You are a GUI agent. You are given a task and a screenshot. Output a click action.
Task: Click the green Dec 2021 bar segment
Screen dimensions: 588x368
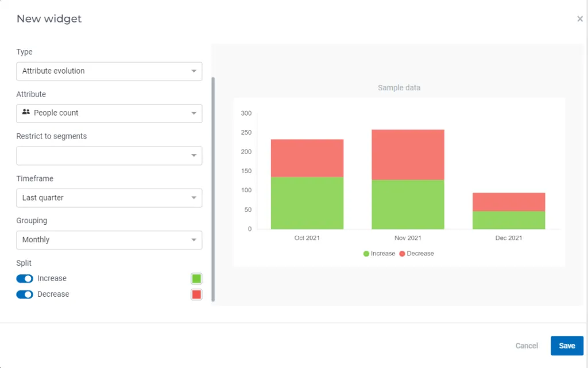[509, 220]
